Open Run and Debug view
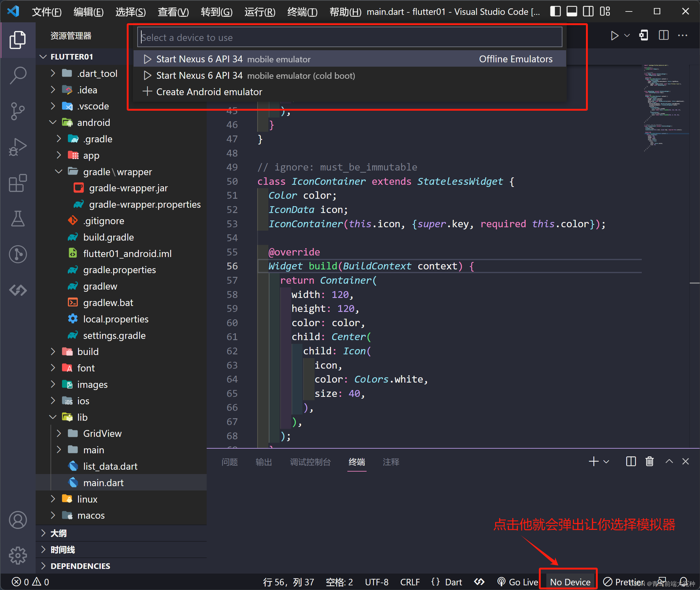700x590 pixels. click(x=18, y=147)
